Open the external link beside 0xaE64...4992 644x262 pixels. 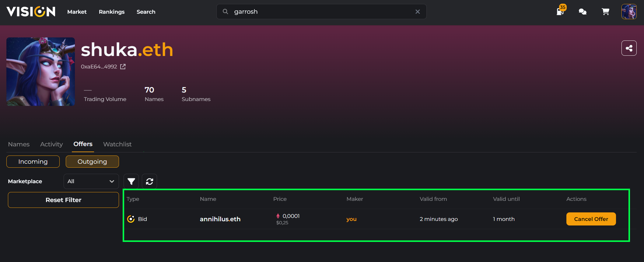(123, 67)
